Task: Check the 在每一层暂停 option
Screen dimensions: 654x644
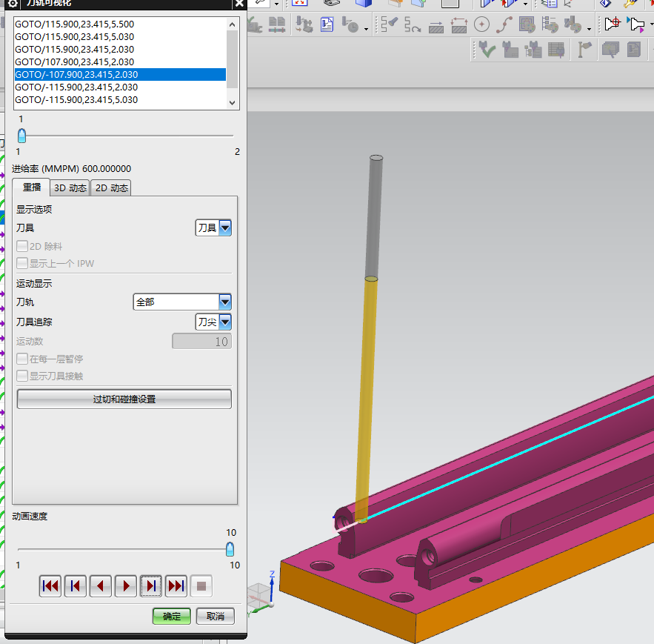Action: pyautogui.click(x=22, y=359)
